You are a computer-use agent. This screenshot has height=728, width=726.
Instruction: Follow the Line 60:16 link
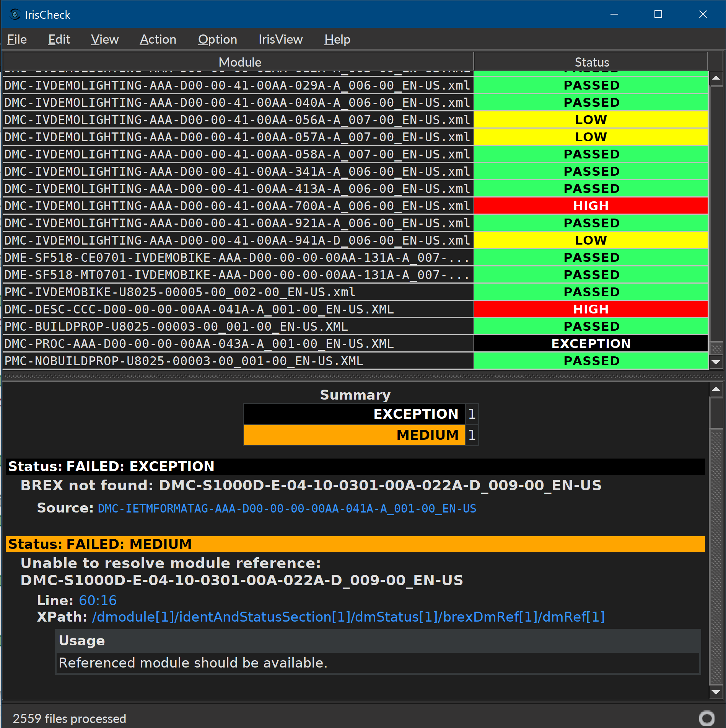coord(98,600)
